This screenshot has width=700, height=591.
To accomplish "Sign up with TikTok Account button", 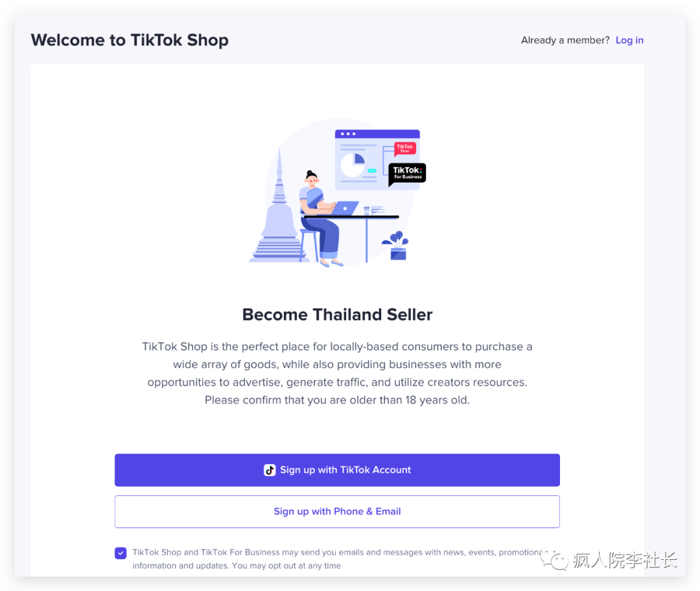I will pos(337,470).
